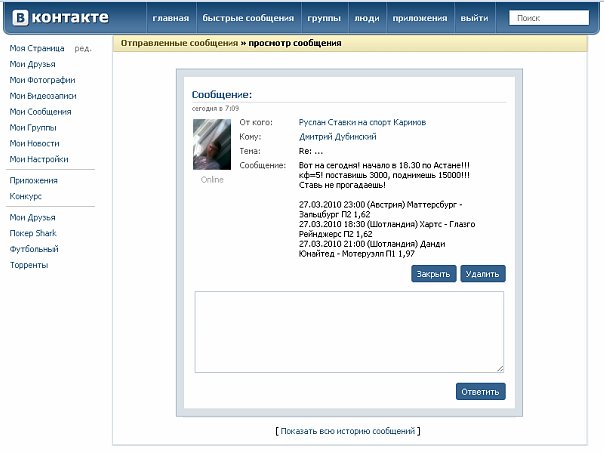
Task: Click выйти to log out
Action: coord(474,19)
